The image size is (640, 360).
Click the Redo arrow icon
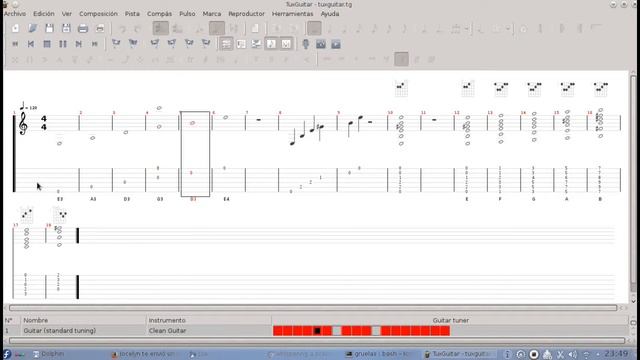coord(138,29)
